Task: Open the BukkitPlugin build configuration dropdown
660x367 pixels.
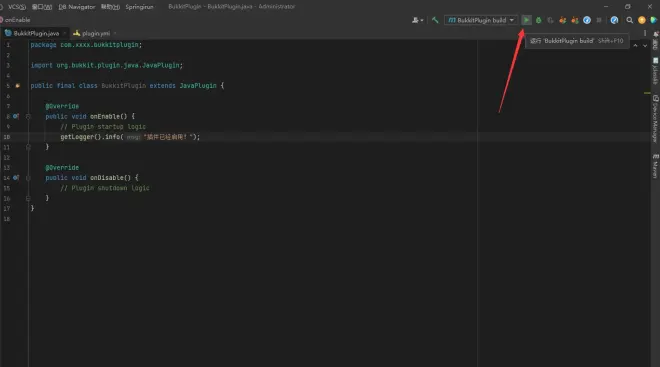Action: (x=480, y=20)
